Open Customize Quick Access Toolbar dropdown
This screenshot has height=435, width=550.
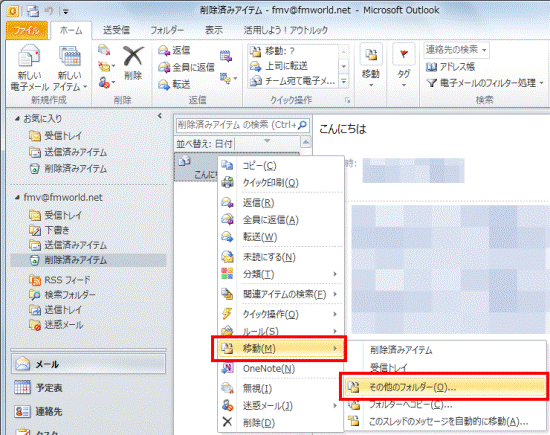[x=66, y=12]
